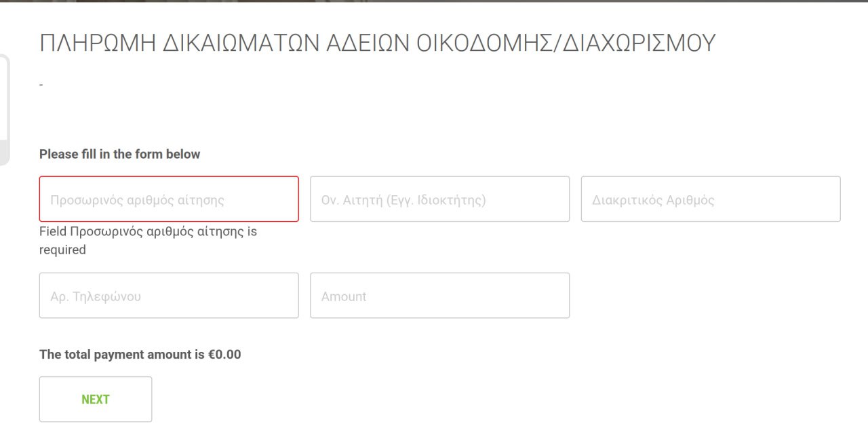Image resolution: width=868 pixels, height=436 pixels.
Task: Click the total payment amount line
Action: (140, 355)
